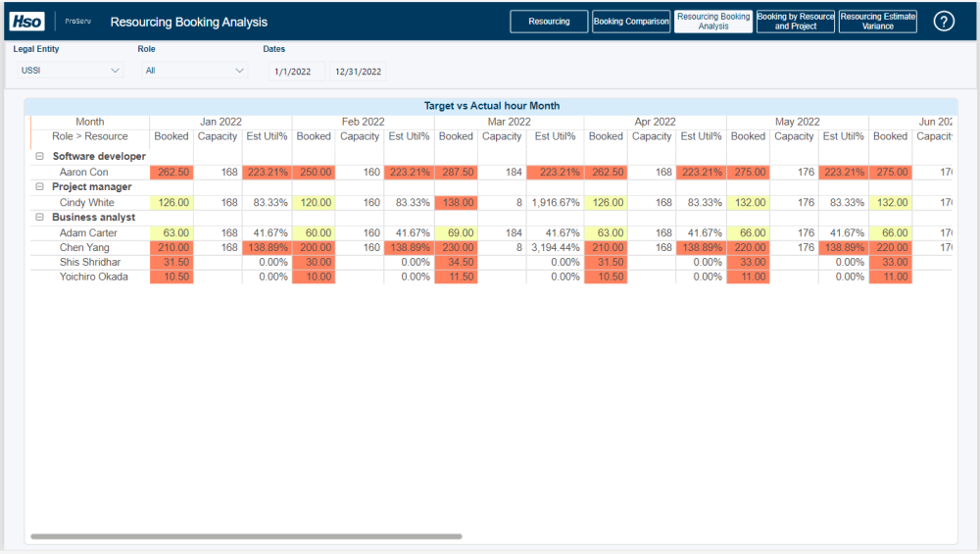Open Booking by Resource and Project
This screenshot has height=554, width=980.
796,22
